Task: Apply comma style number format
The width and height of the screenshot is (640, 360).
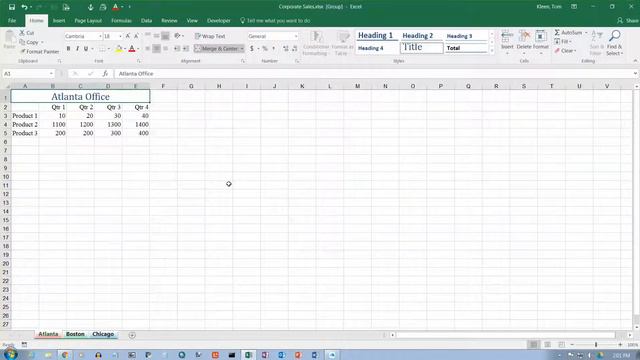Action: [273, 49]
